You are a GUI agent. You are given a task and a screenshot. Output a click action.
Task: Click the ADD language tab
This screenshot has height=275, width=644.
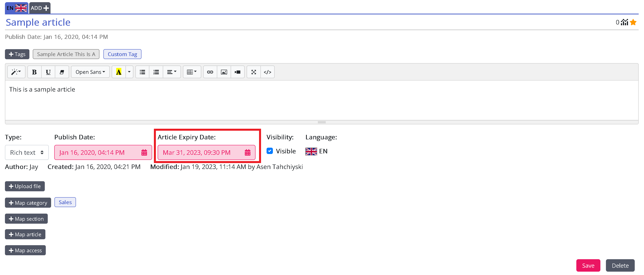pos(40,8)
